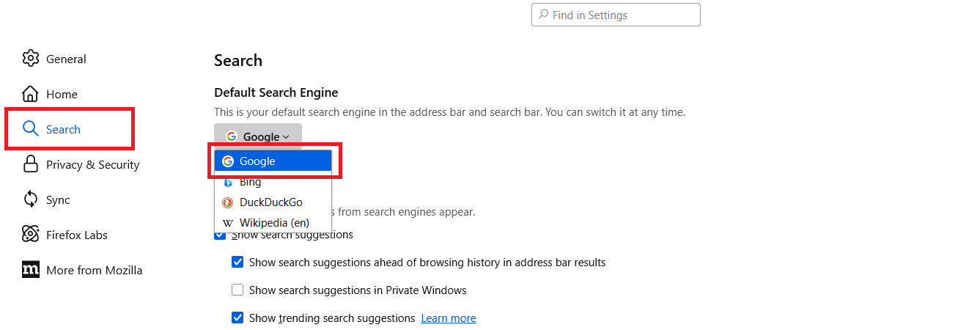Click the Firefox Labs icon
Viewport: 980px width, 330px height.
tap(30, 235)
